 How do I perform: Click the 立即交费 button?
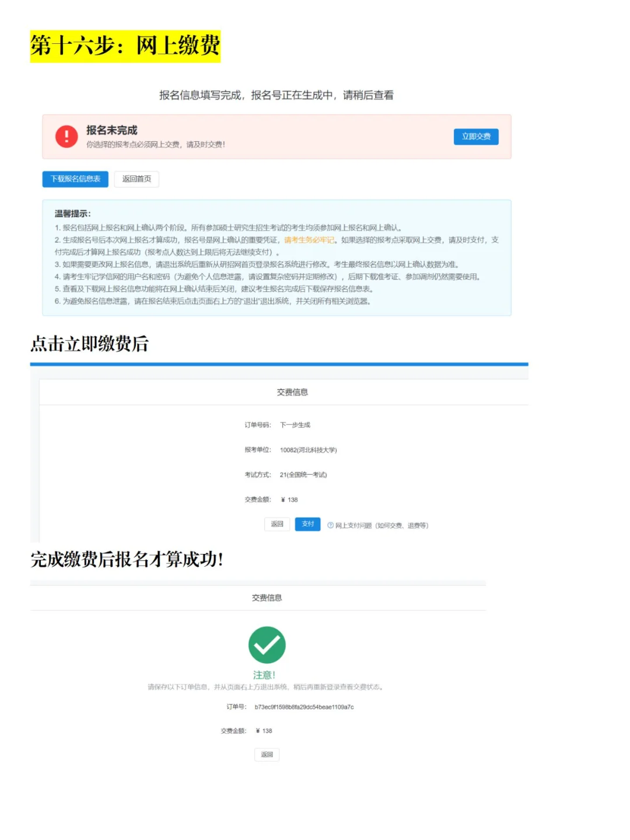(475, 136)
